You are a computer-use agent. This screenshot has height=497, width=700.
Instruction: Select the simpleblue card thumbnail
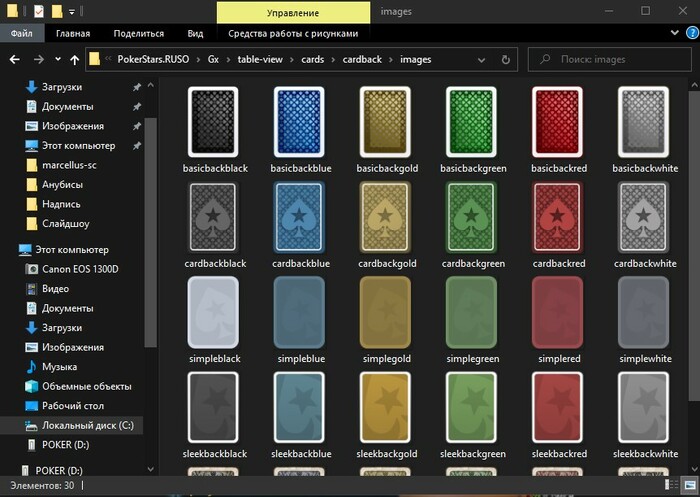pyautogui.click(x=299, y=312)
